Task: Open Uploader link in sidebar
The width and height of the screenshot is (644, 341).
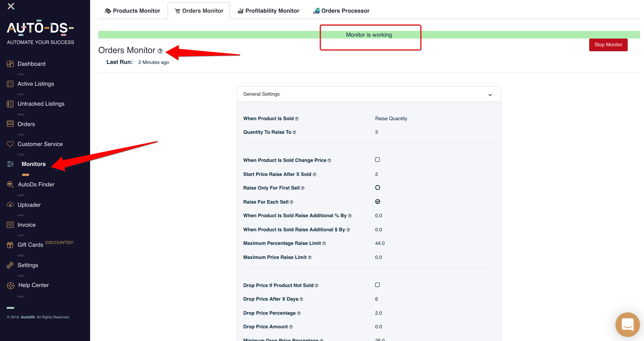Action: 29,205
